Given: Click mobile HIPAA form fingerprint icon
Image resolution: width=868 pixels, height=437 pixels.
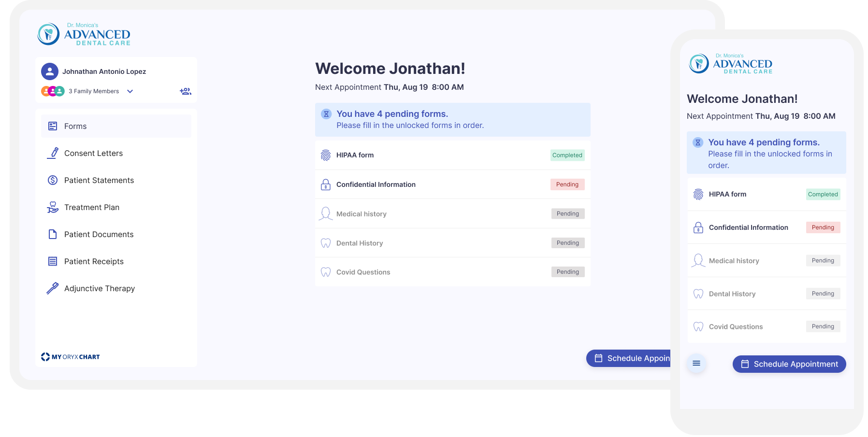Looking at the screenshot, I should pyautogui.click(x=698, y=195).
